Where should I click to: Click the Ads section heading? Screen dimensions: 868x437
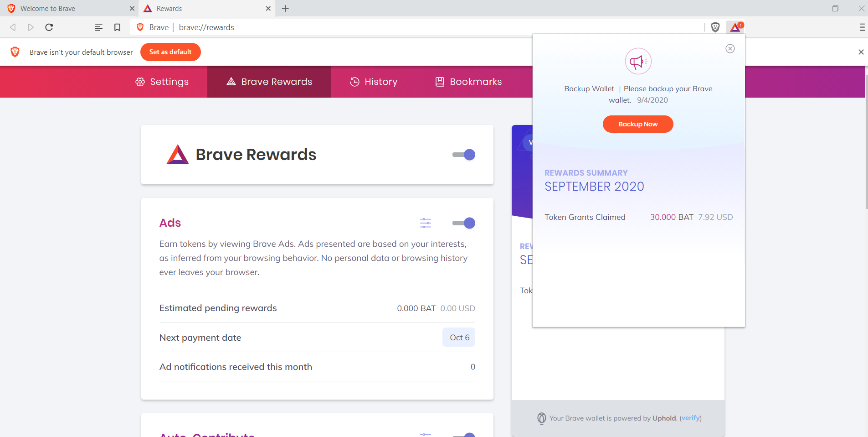tap(170, 223)
